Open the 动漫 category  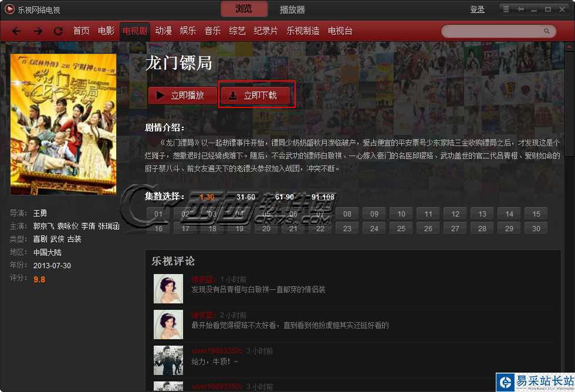163,31
